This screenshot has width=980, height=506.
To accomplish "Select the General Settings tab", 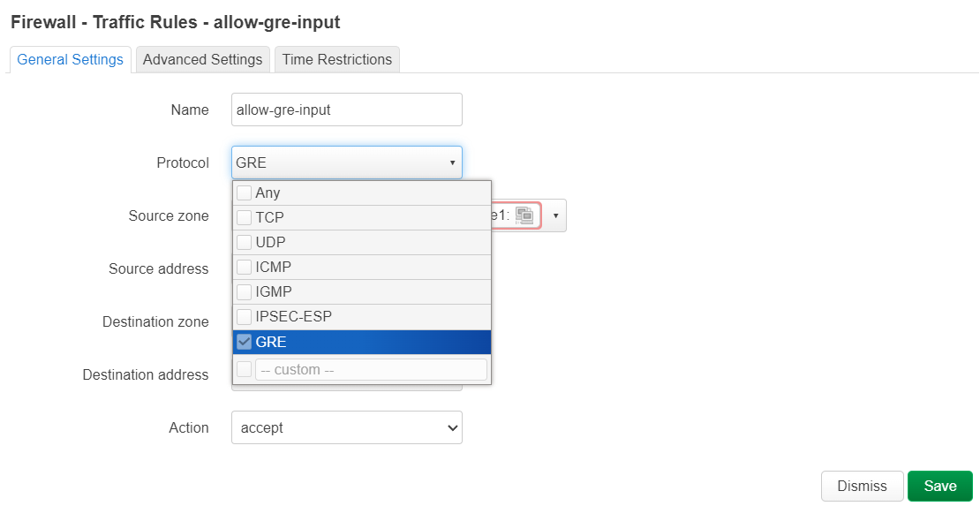I will click(70, 59).
